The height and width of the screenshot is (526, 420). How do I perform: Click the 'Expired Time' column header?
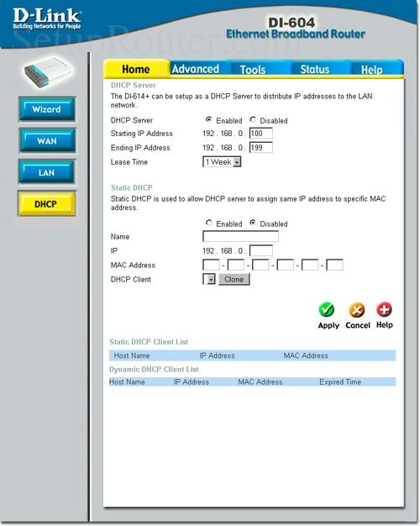point(340,381)
